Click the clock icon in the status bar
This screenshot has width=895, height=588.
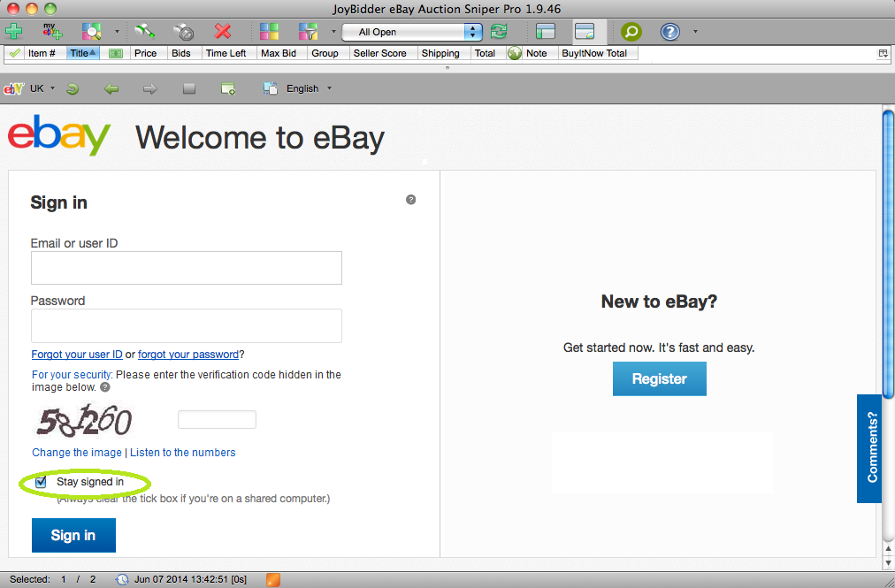click(x=121, y=579)
